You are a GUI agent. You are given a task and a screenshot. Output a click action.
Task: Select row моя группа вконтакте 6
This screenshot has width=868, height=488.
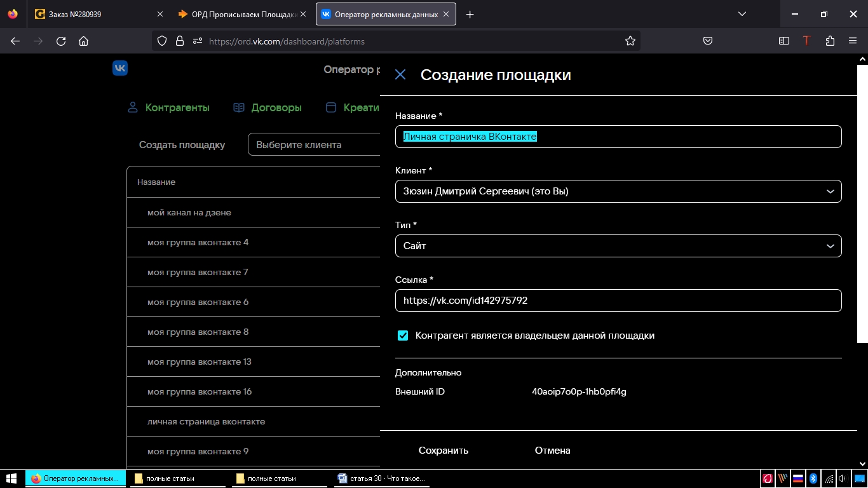[x=254, y=302]
